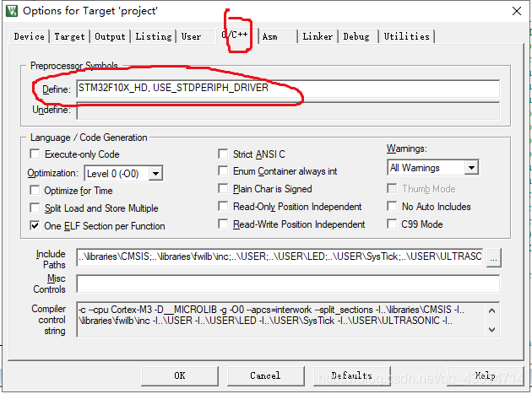Click the Keil uVision window title icon
532x394 pixels.
(12, 11)
